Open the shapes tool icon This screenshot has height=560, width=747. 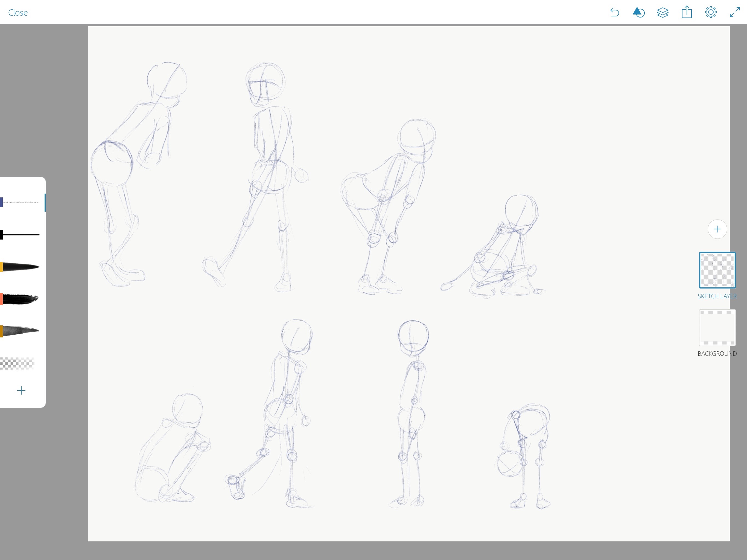[x=638, y=13]
